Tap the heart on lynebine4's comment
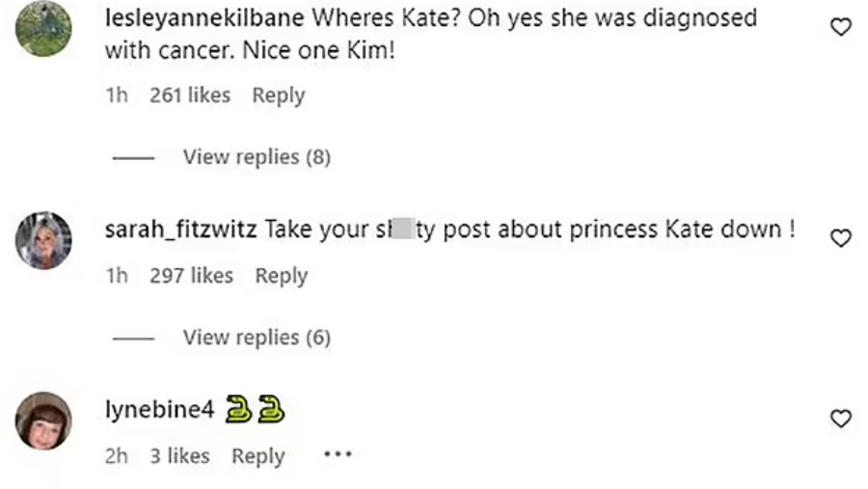The image size is (868, 489). pos(841,418)
